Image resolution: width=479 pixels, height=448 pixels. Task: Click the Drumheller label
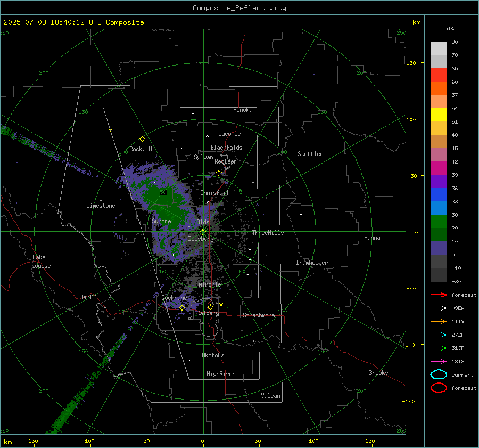coord(312,263)
